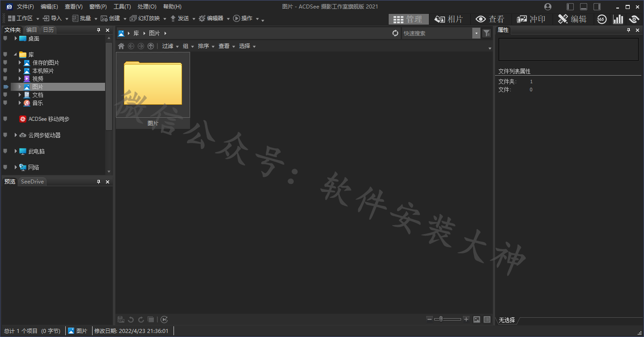Switch to the 日历 calendar tab
Image resolution: width=644 pixels, height=337 pixels.
click(x=48, y=30)
